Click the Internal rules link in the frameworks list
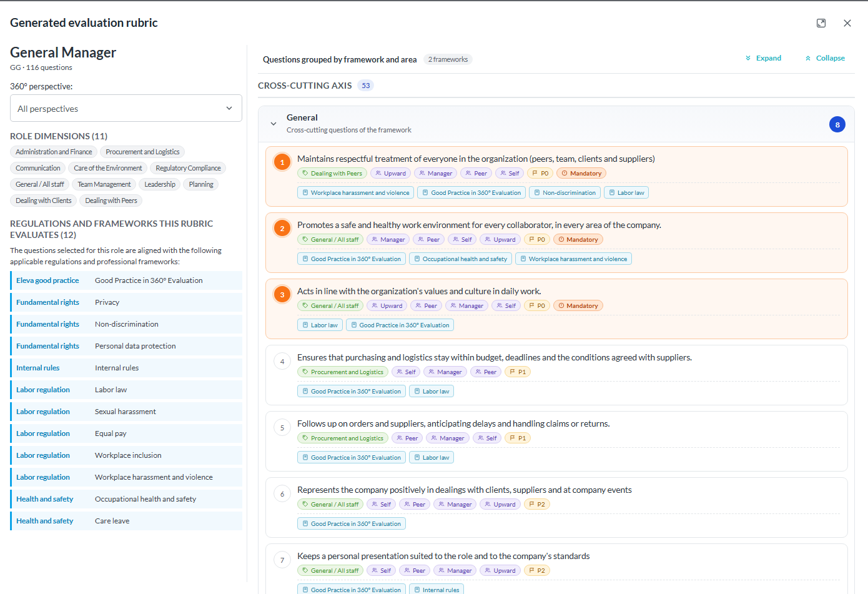The image size is (868, 594). click(126, 368)
